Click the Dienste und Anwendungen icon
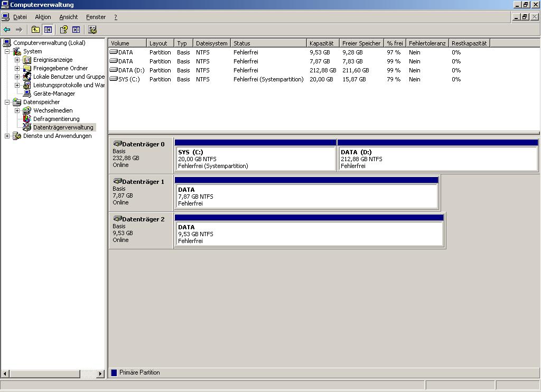This screenshot has width=541, height=392. pos(17,136)
